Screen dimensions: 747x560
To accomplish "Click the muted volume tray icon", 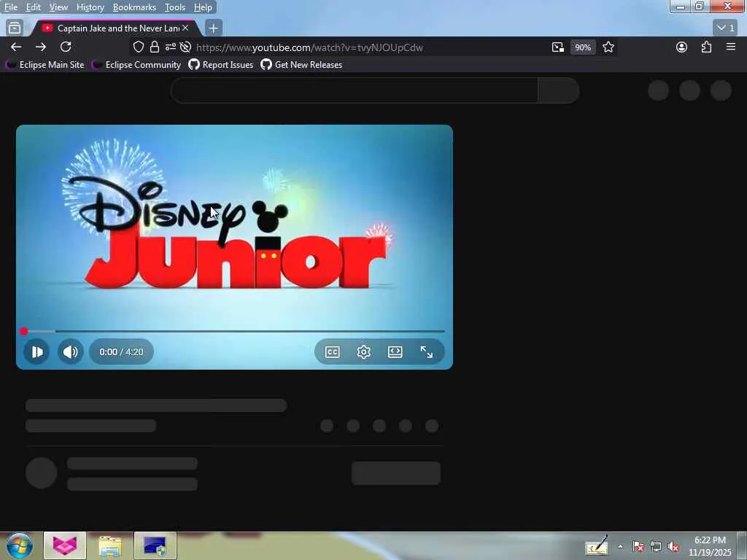I will [673, 547].
